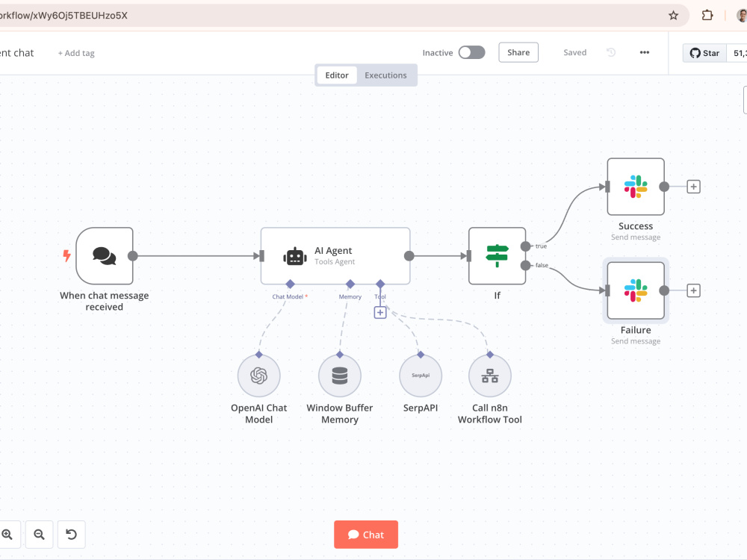Open the OpenAI Chat Model node
Screen dimensions: 747x560
click(258, 376)
